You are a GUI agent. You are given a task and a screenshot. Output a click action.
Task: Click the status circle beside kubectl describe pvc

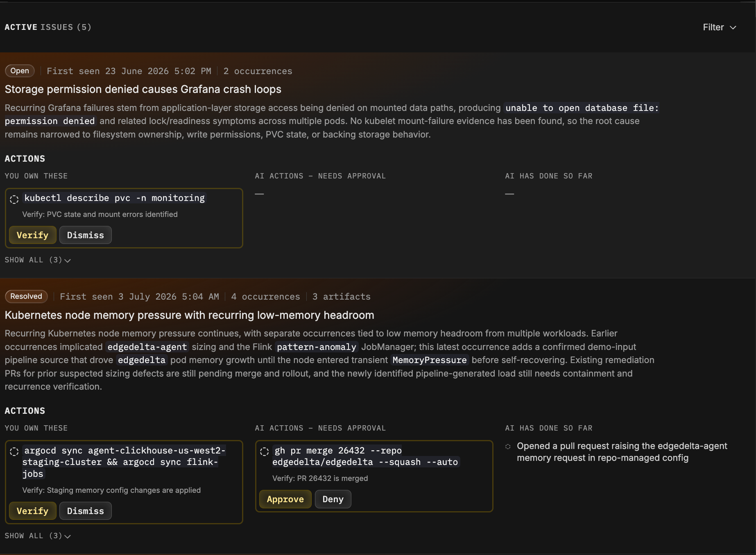pos(14,199)
